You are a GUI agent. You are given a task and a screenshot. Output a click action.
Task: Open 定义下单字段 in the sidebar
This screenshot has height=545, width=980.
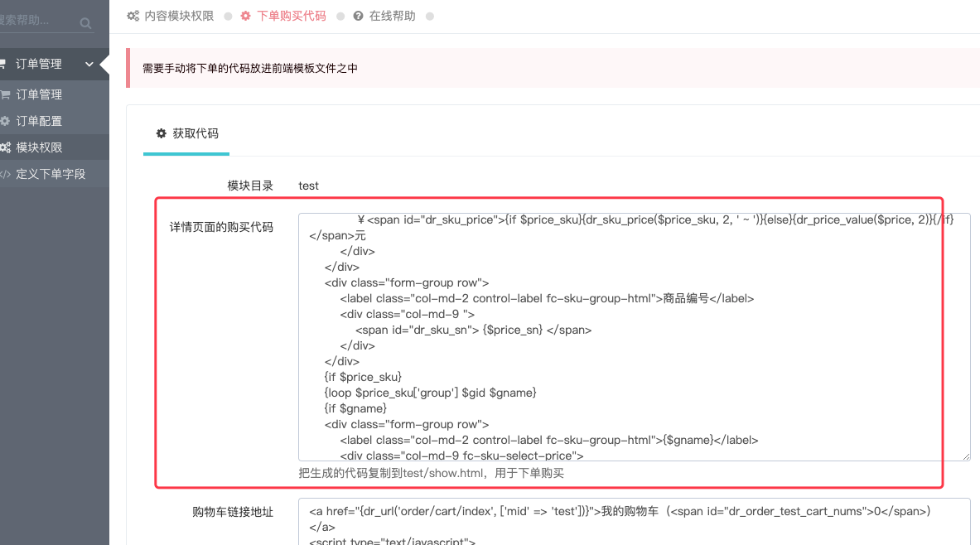point(50,174)
